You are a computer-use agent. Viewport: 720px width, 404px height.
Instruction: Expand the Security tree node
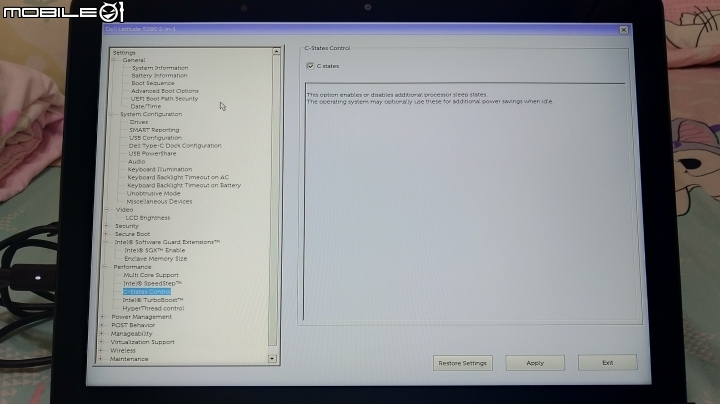(x=107, y=226)
